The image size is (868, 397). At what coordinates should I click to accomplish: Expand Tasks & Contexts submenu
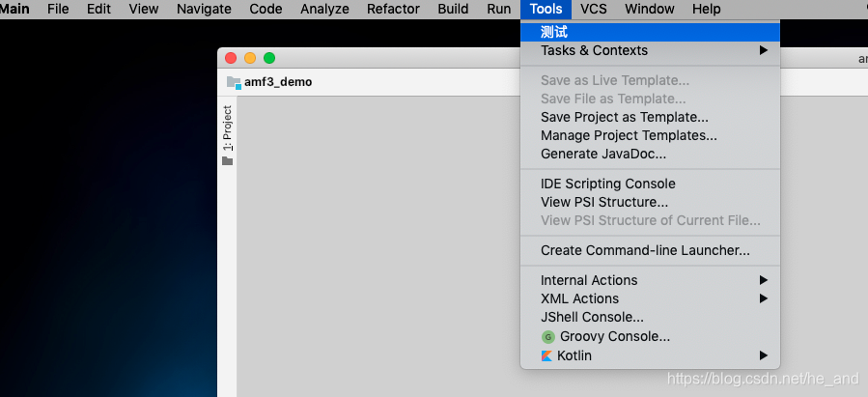pos(650,50)
